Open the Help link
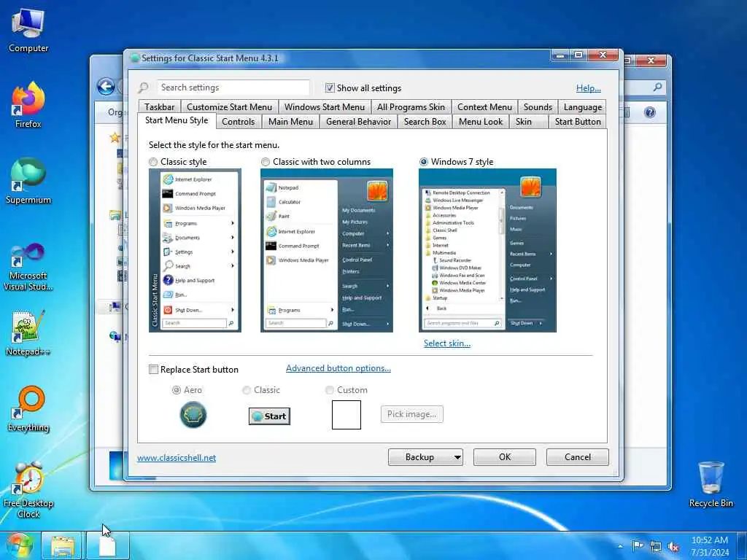This screenshot has width=747, height=560. pyautogui.click(x=589, y=88)
